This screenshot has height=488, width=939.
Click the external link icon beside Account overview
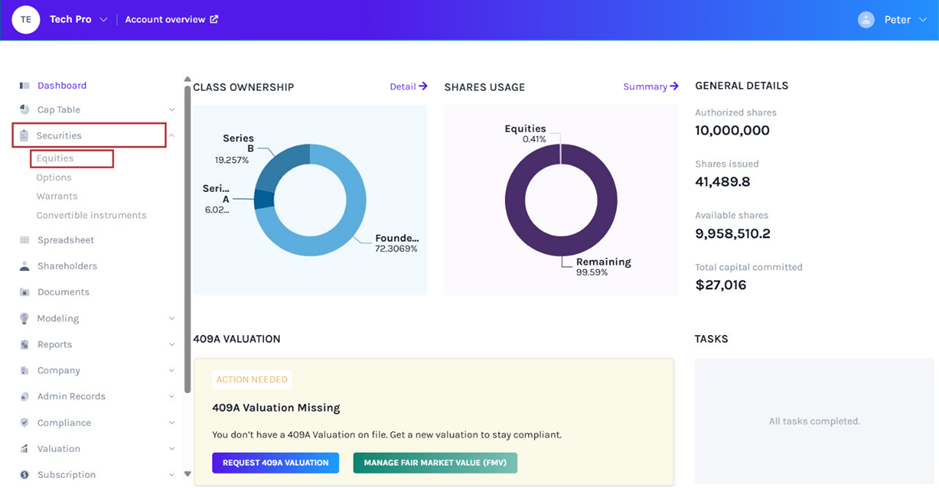(214, 20)
